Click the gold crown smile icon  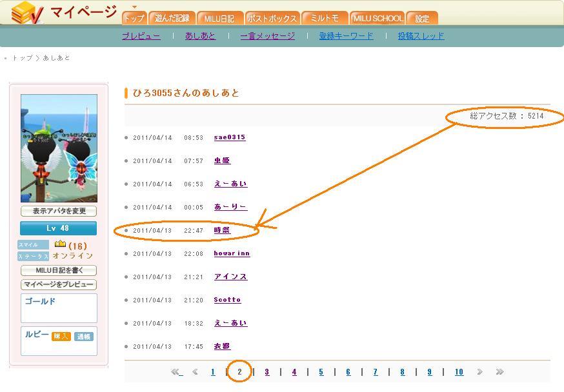coord(60,244)
